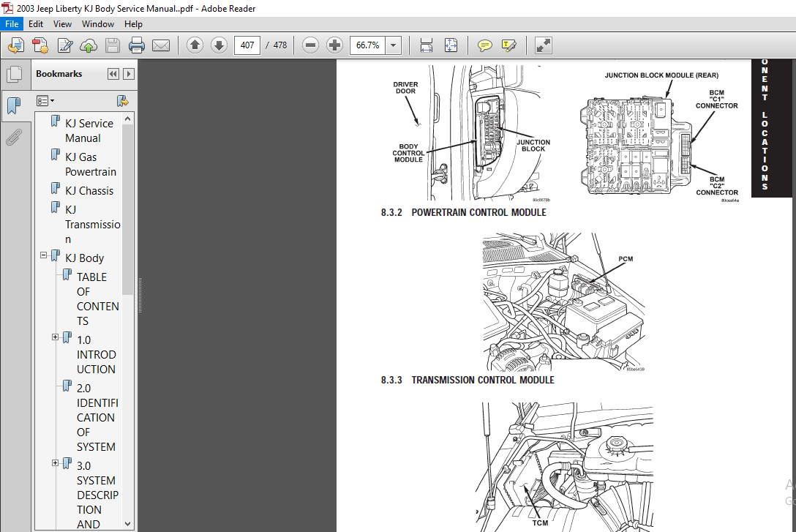Click the 8.3.3 Transmission Control Module heading

[468, 380]
